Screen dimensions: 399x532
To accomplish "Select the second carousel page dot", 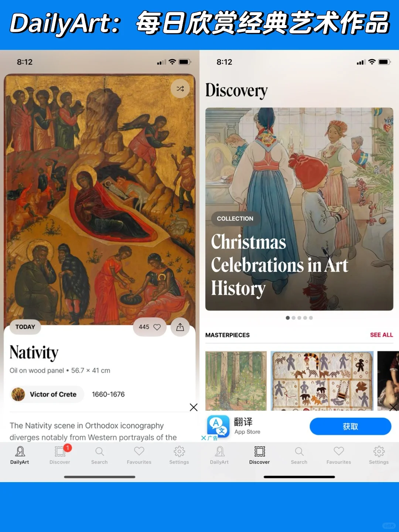I will [293, 318].
